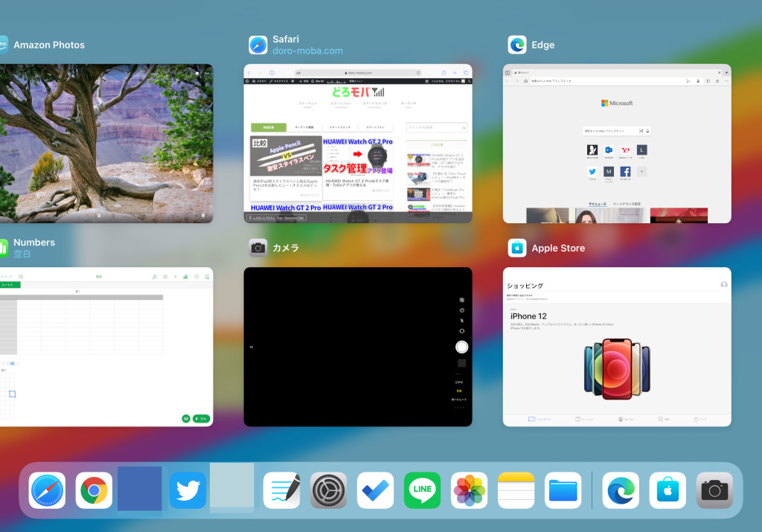Viewport: 762px width, 532px height.
Task: Open the Files app from the dock
Action: [x=563, y=490]
